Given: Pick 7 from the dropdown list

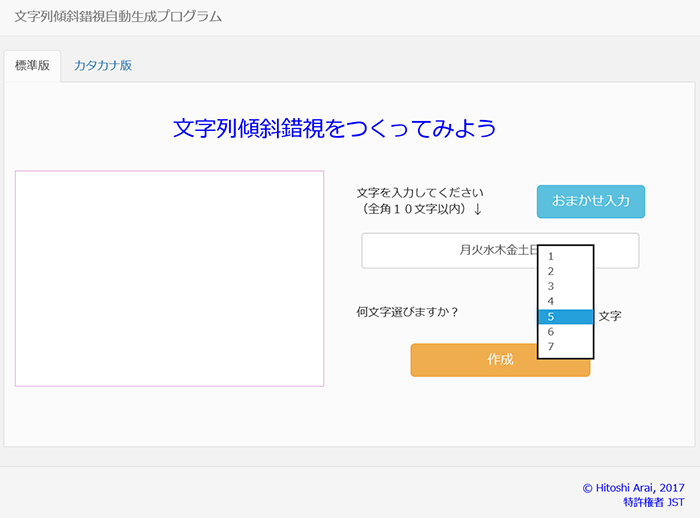Looking at the screenshot, I should [566, 347].
